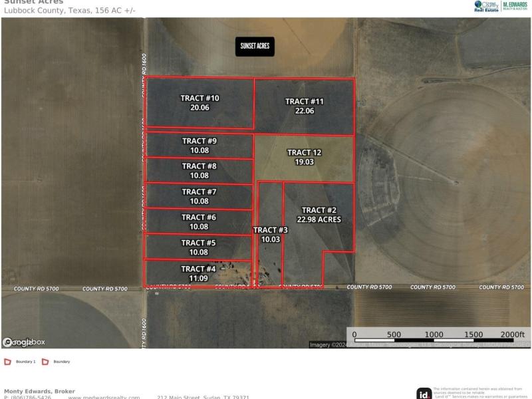Viewport: 532px width, 399px height.
Task: Choose Tract #5 on the map
Action: [198, 247]
